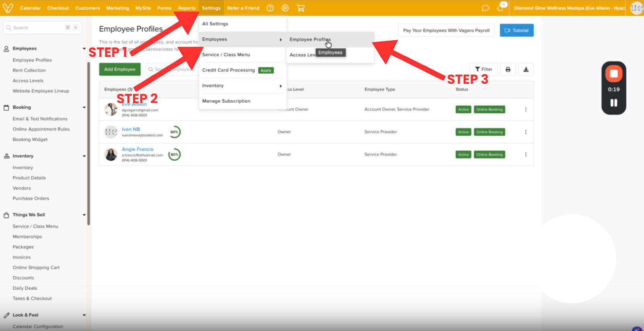The image size is (644, 331).
Task: Click the sidebar Search field
Action: pos(42,28)
